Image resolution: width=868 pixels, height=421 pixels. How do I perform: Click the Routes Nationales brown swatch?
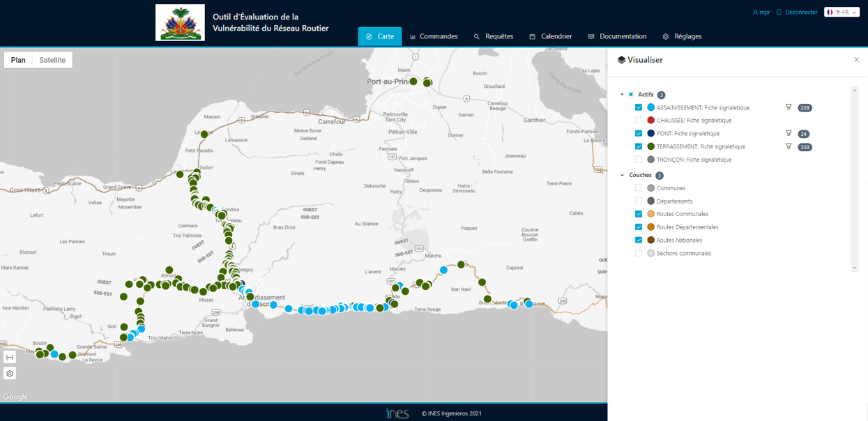click(x=650, y=240)
